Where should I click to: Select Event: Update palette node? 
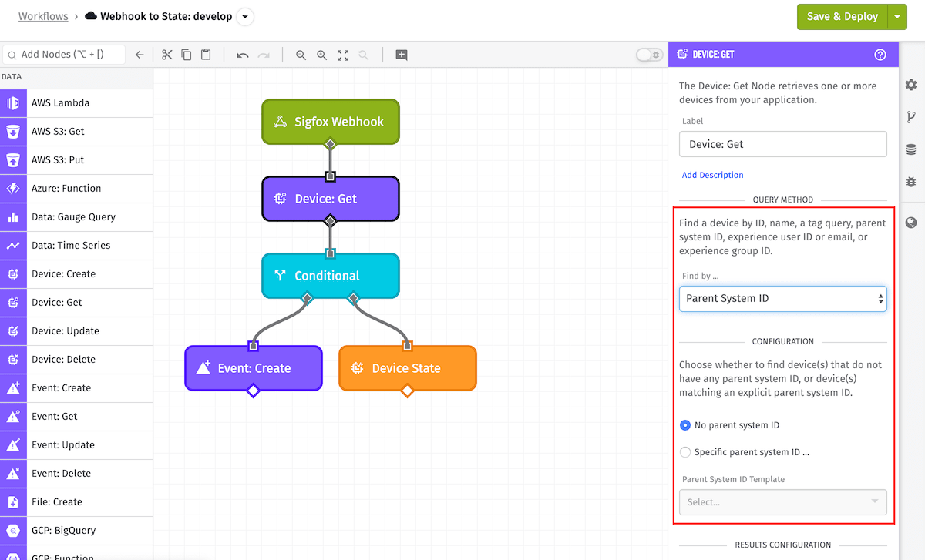point(76,445)
